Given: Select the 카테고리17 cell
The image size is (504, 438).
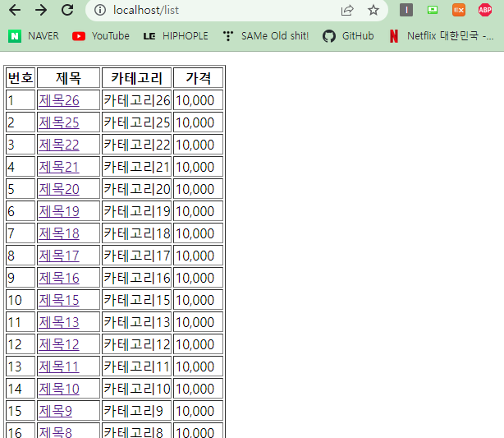Looking at the screenshot, I should coord(136,256).
